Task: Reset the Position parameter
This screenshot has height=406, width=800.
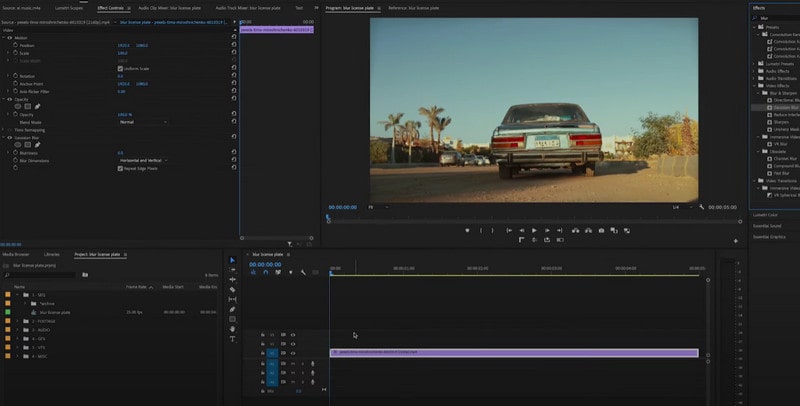Action: click(234, 44)
